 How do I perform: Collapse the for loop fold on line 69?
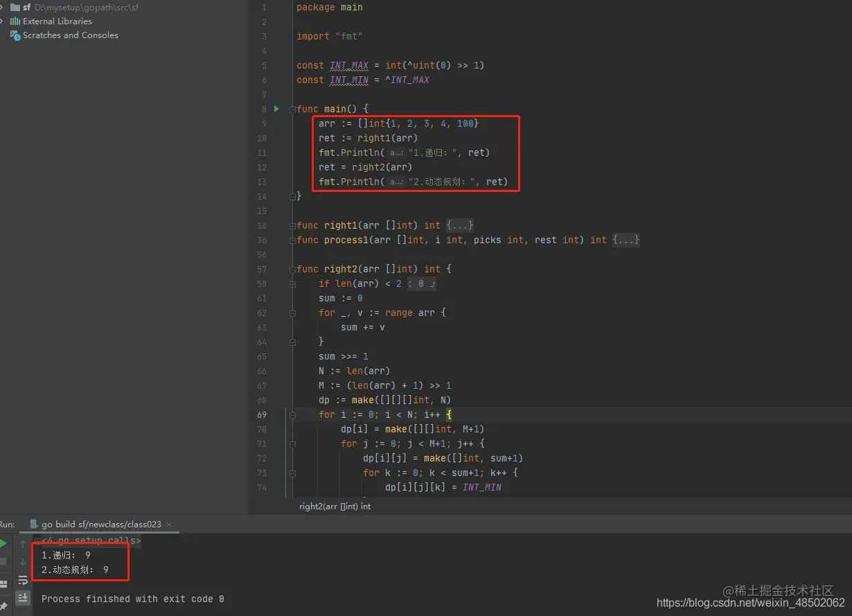[x=293, y=414]
